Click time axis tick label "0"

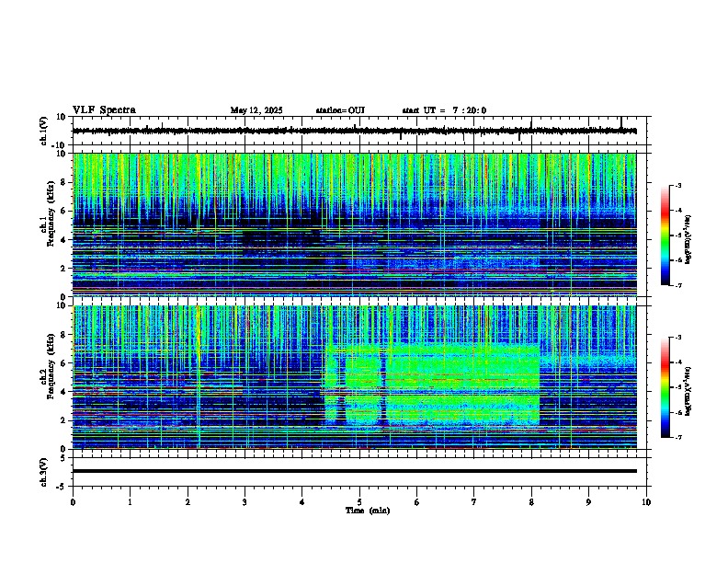tap(73, 502)
